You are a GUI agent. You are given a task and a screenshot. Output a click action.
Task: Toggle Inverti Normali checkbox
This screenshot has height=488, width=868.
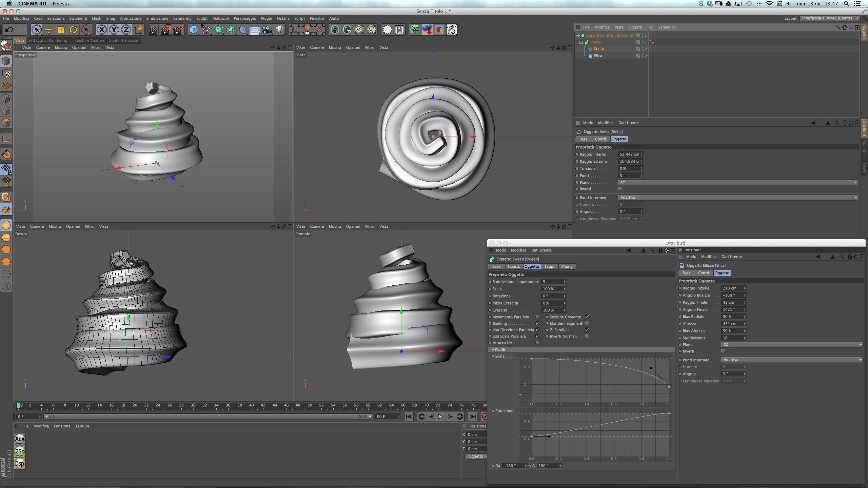coord(587,336)
